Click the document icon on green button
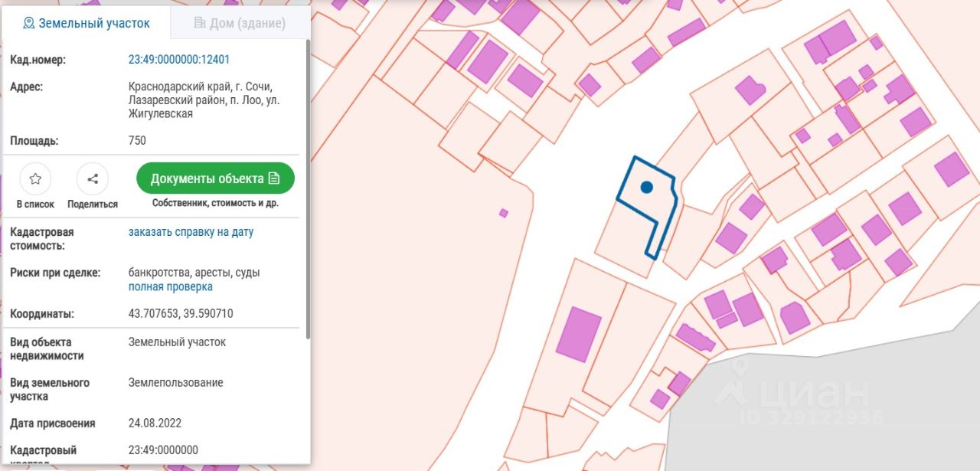This screenshot has width=980, height=471. tap(274, 178)
